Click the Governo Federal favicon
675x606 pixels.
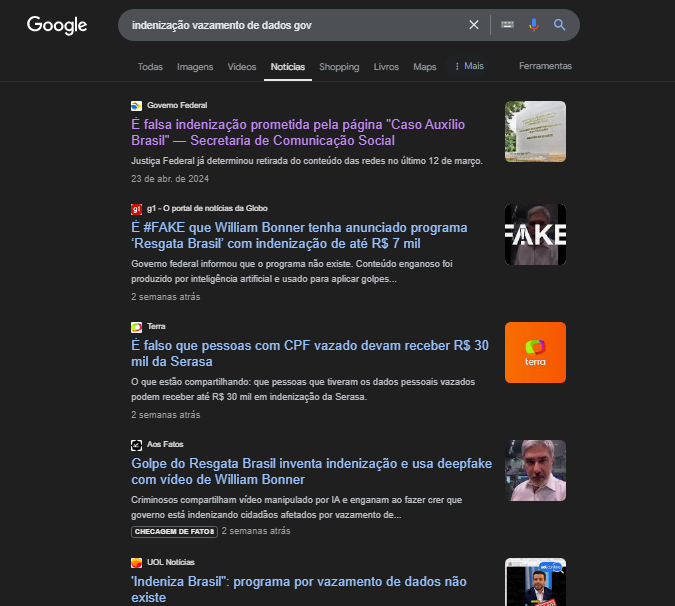[x=136, y=106]
